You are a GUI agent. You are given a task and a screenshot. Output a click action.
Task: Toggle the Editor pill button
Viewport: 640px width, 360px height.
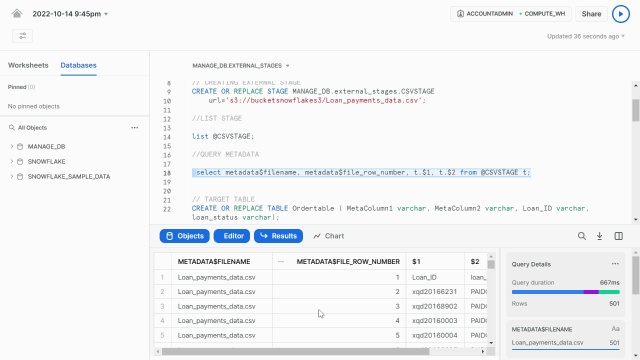[232, 236]
